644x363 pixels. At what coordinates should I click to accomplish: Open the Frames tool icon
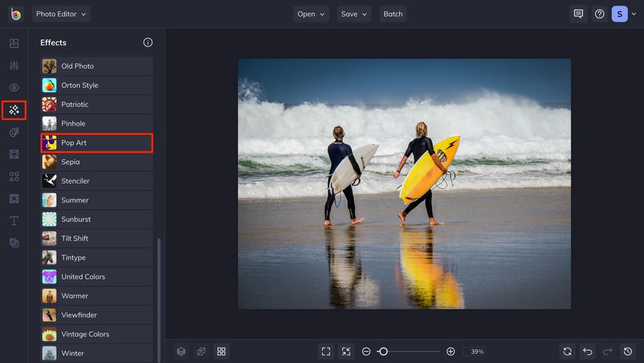point(14,154)
